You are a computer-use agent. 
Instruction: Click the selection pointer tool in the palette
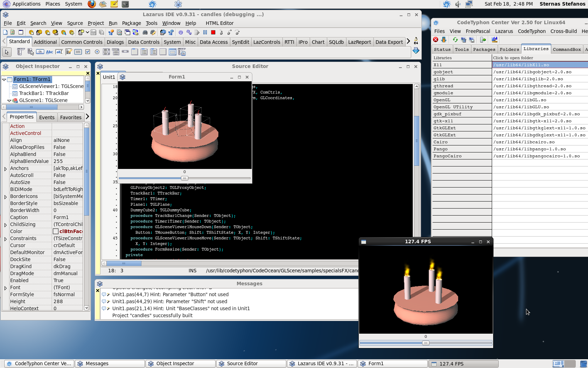click(x=7, y=52)
